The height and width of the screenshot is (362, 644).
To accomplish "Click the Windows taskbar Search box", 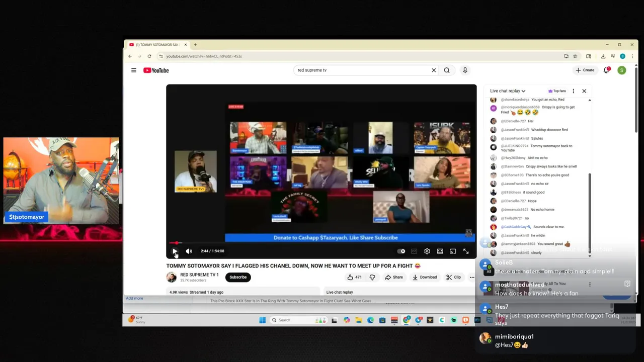I will pyautogui.click(x=299, y=320).
